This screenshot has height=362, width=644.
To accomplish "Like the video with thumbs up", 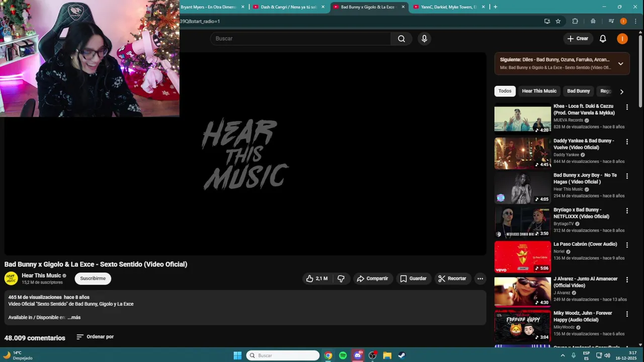I will pyautogui.click(x=317, y=279).
